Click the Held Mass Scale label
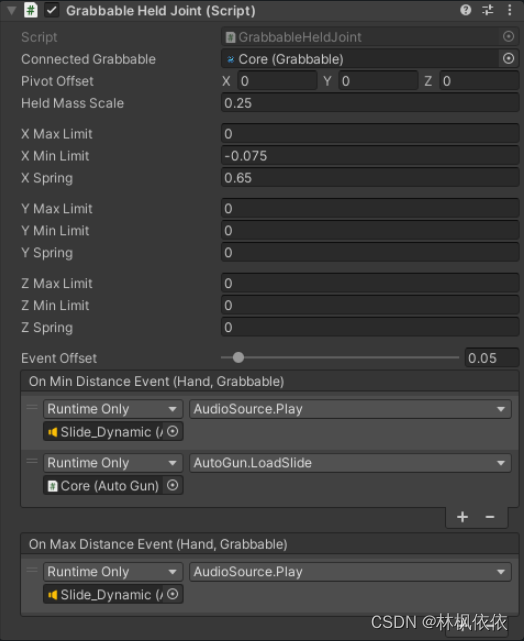The width and height of the screenshot is (524, 641). pyautogui.click(x=72, y=103)
